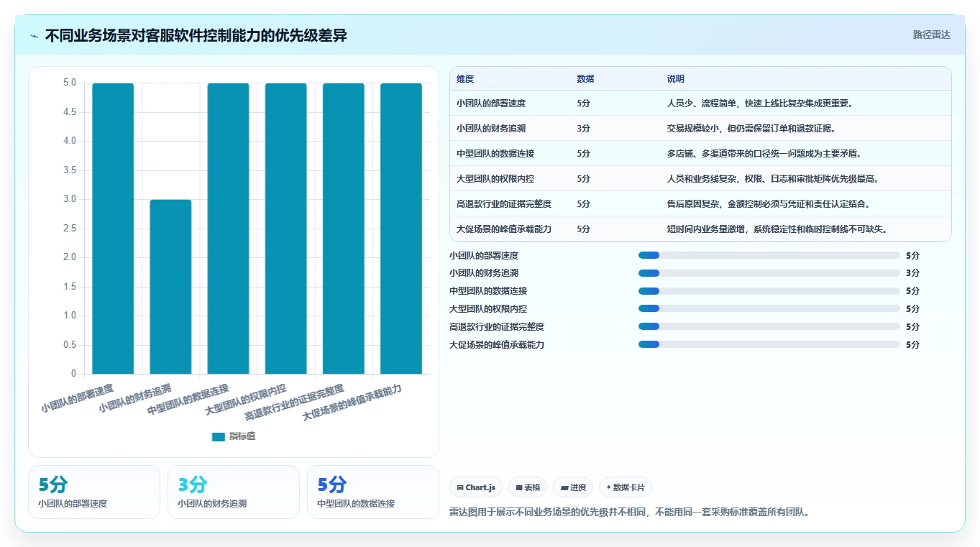This screenshot has width=980, height=547.
Task: Click the 中型团队的数据连接 progress bar
Action: point(769,291)
